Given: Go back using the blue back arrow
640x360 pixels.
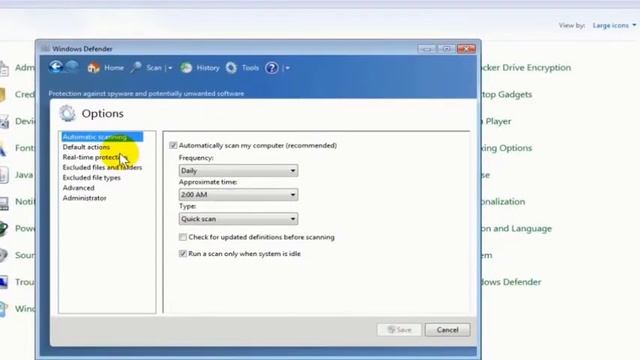Looking at the screenshot, I should [x=56, y=67].
